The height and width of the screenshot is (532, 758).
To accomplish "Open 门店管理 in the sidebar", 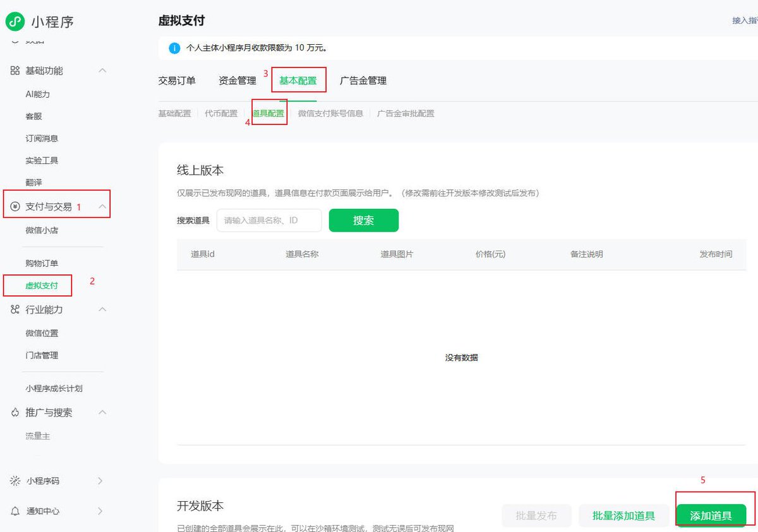I will click(42, 355).
